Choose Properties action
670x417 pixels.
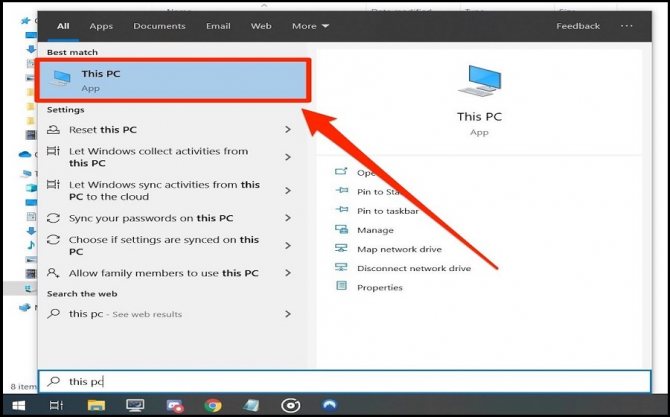(380, 288)
